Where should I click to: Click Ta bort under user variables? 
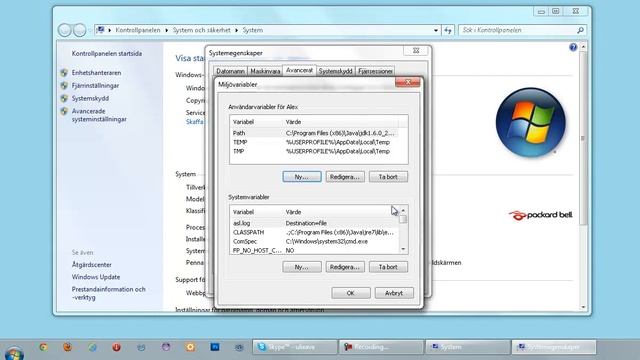click(388, 177)
